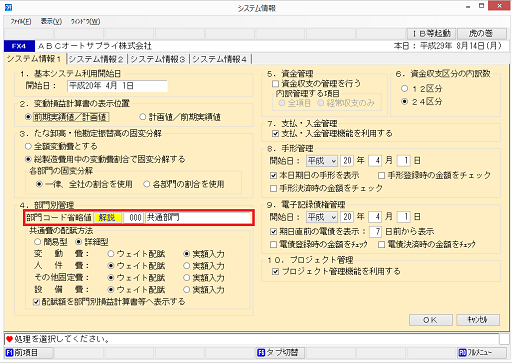
Task: Select 12区分 radio option
Action: pyautogui.click(x=422, y=89)
